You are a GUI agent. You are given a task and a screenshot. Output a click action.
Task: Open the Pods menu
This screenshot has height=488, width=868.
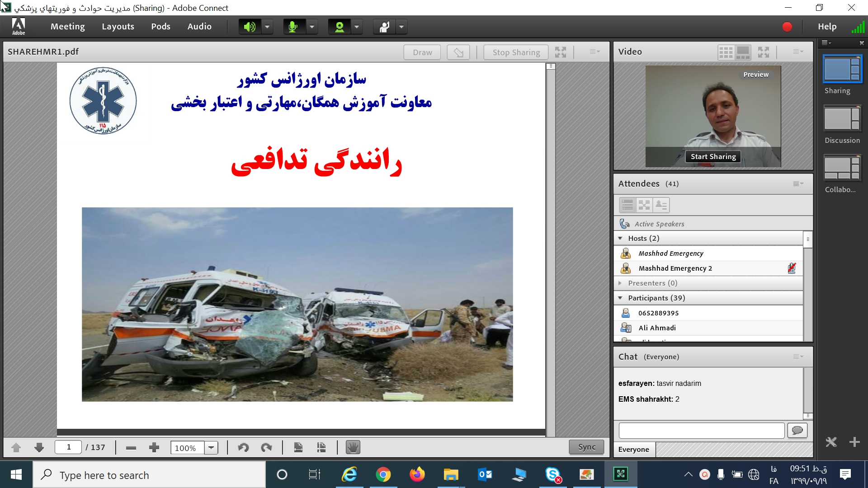160,27
